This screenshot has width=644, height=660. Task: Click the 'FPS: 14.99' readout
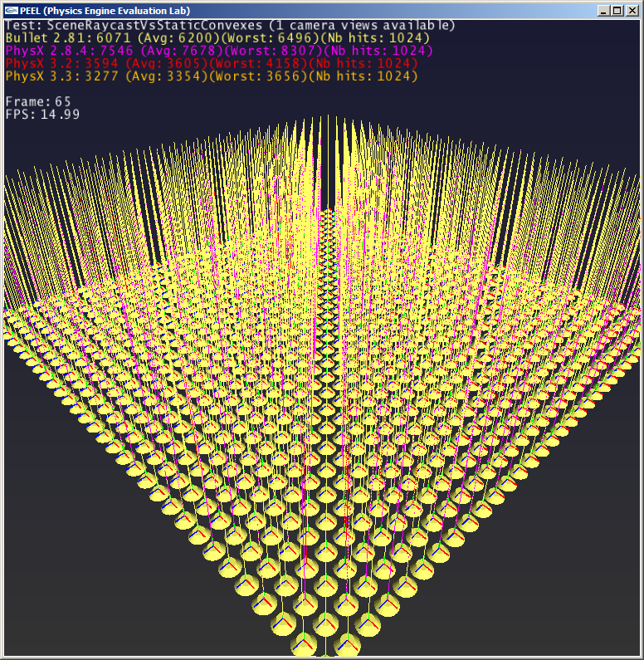(x=42, y=114)
